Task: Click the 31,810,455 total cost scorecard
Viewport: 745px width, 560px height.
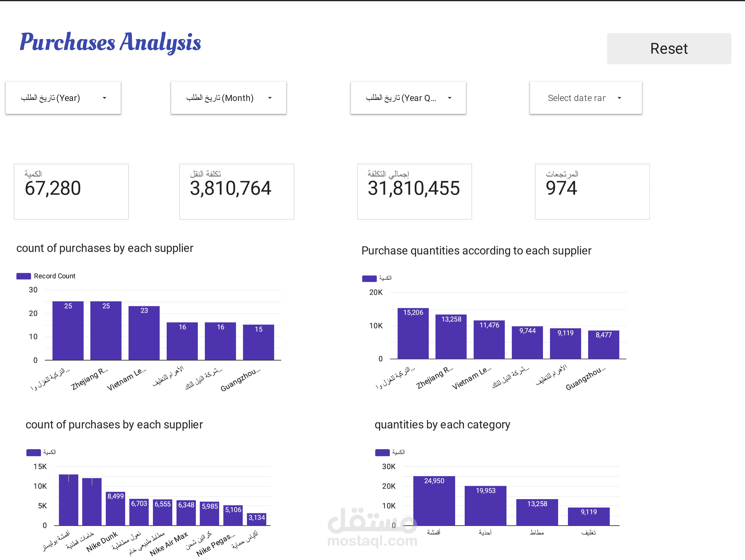Action: 414,191
